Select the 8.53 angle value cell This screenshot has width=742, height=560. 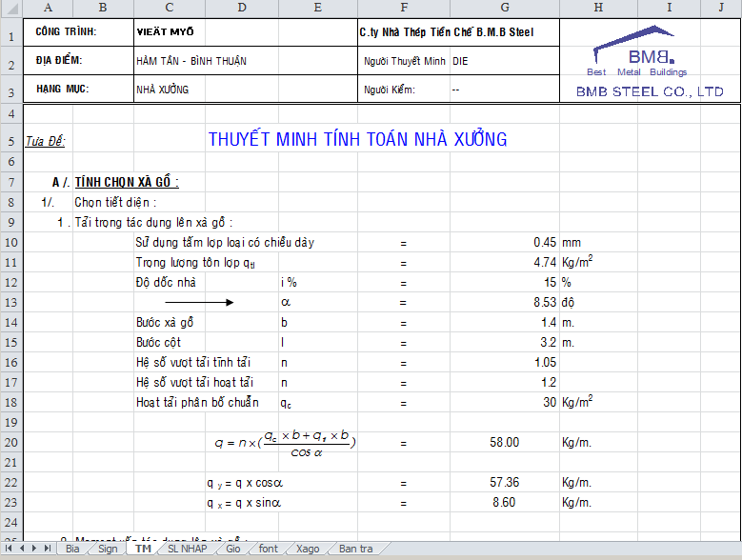click(505, 302)
